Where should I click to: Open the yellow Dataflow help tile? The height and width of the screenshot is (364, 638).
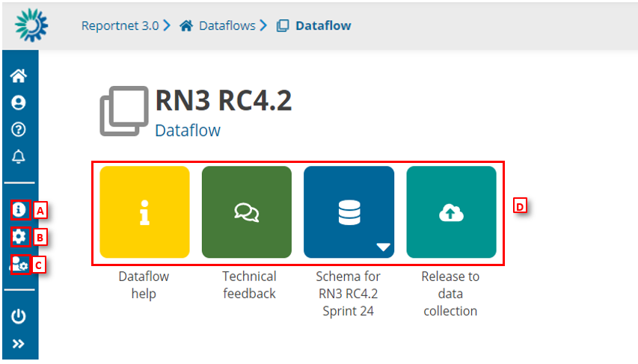pyautogui.click(x=144, y=212)
